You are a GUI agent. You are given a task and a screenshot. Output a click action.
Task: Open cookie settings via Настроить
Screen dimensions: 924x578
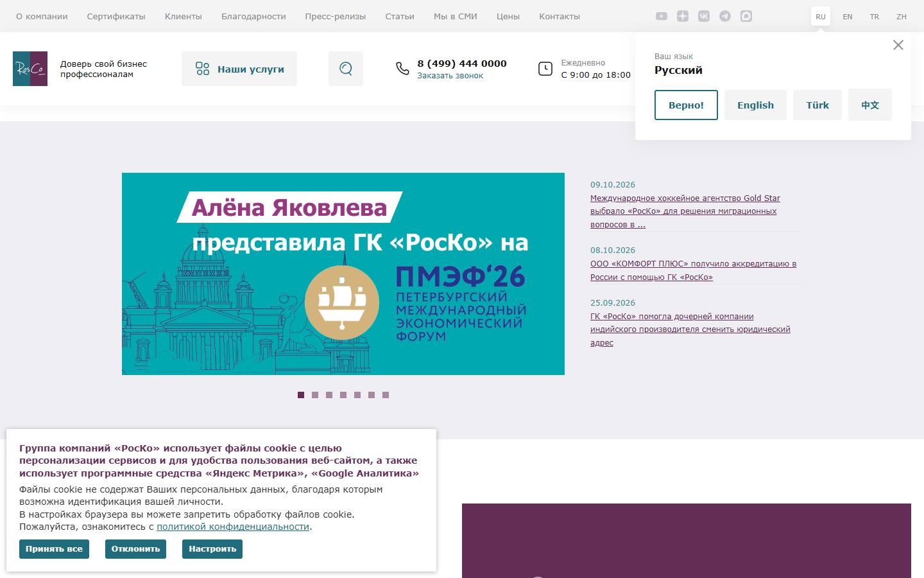tap(212, 549)
